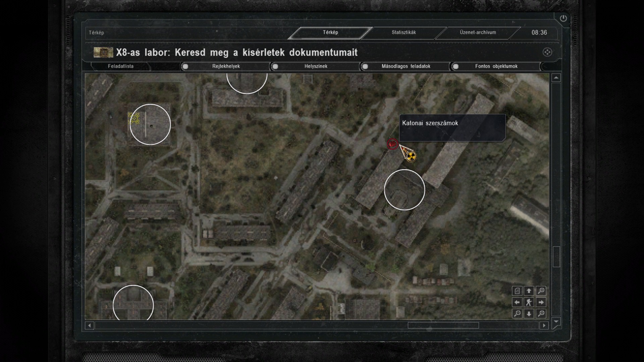The height and width of the screenshot is (362, 644).
Task: Center map on player with stalker icon
Action: (529, 302)
